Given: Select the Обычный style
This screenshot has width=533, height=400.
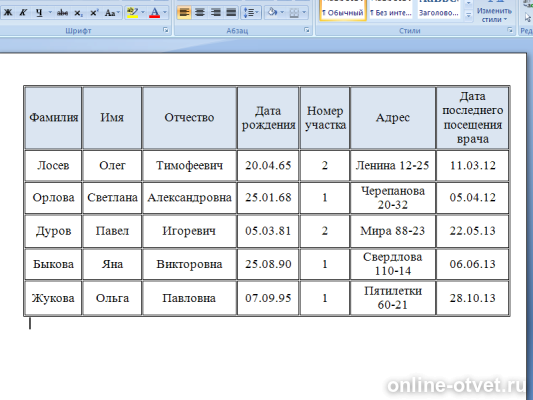Looking at the screenshot, I should [x=343, y=10].
